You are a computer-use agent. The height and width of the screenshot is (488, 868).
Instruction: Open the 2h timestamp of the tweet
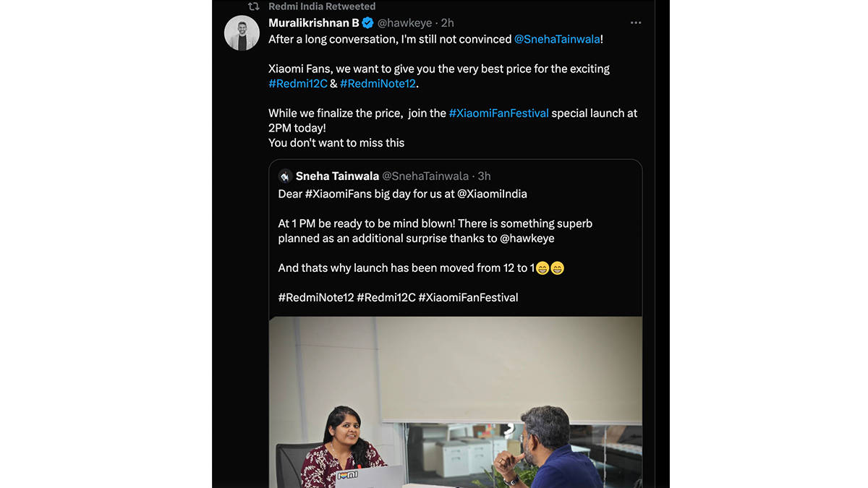(x=448, y=23)
